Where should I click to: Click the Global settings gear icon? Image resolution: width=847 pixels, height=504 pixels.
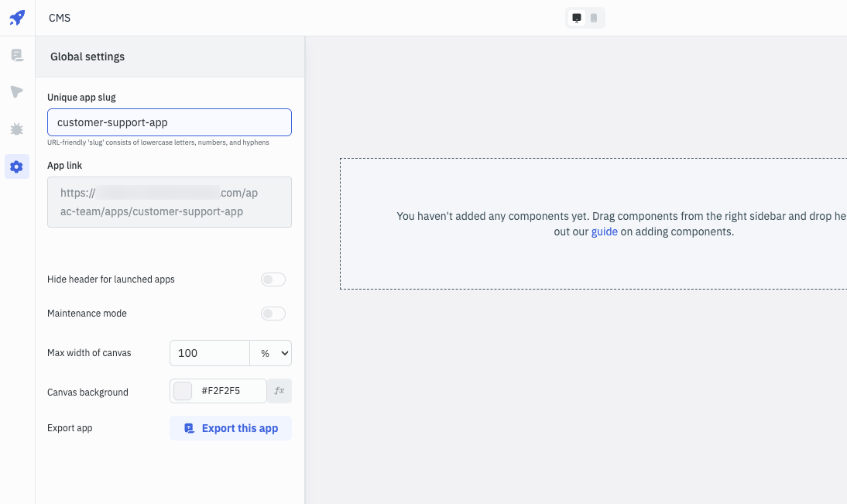pos(17,166)
